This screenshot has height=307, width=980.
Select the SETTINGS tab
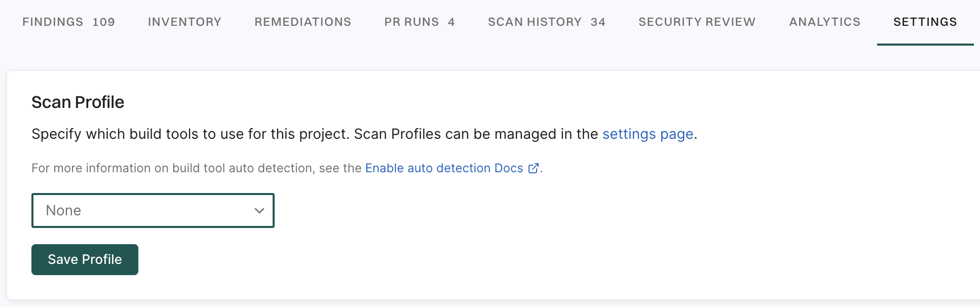[x=925, y=22]
